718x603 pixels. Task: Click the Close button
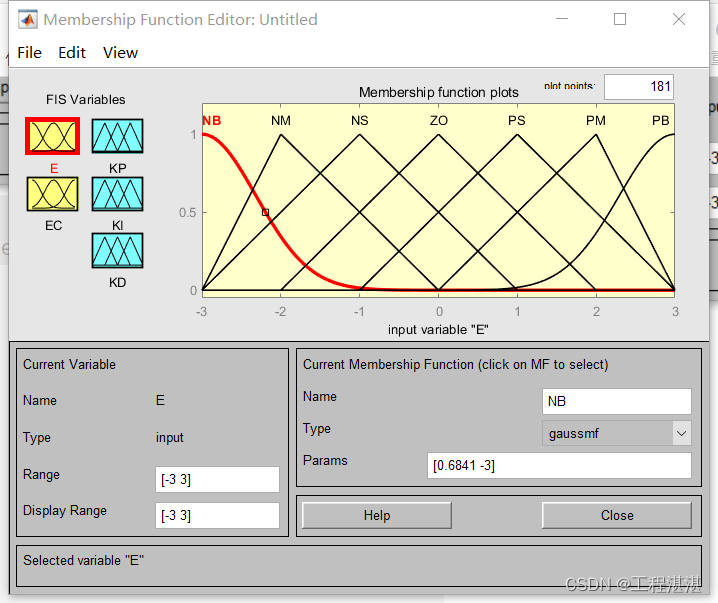(617, 516)
